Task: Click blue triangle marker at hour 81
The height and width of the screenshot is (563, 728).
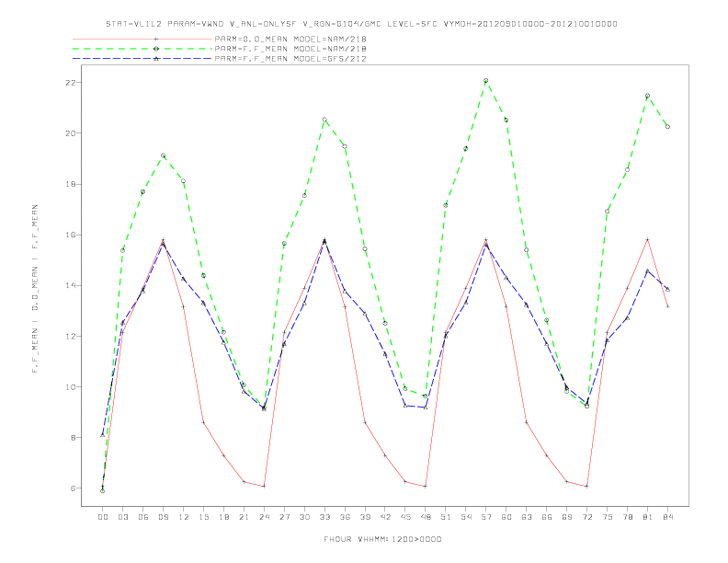Action: coord(647,270)
